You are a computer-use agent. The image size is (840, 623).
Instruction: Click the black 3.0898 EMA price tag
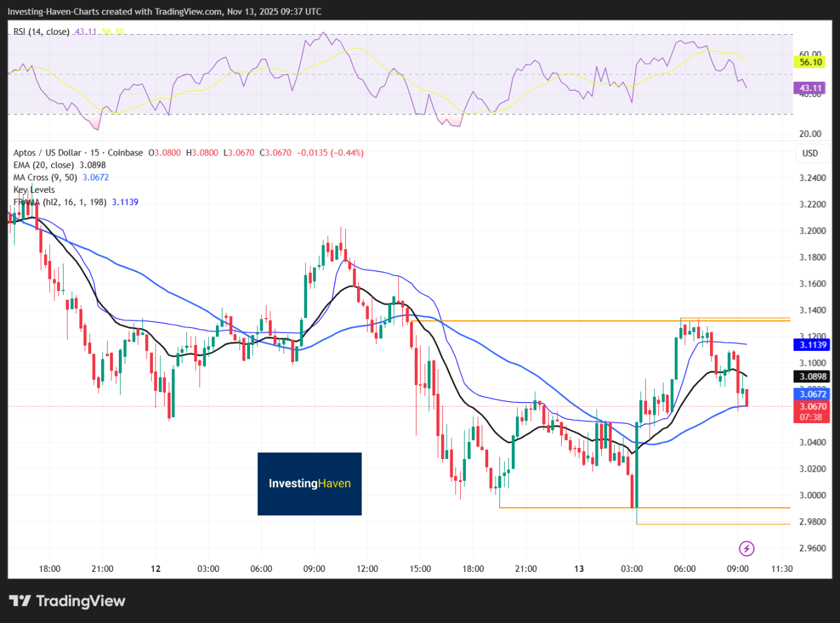811,376
